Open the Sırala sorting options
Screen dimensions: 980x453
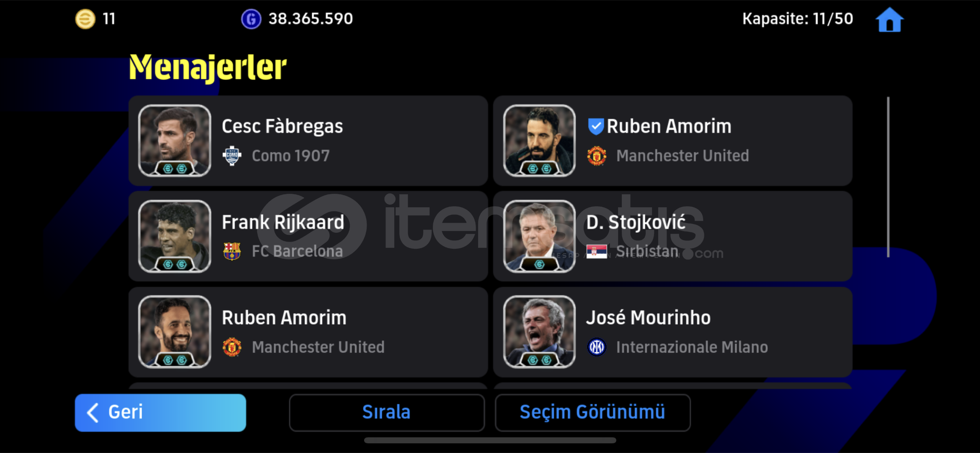point(387,412)
